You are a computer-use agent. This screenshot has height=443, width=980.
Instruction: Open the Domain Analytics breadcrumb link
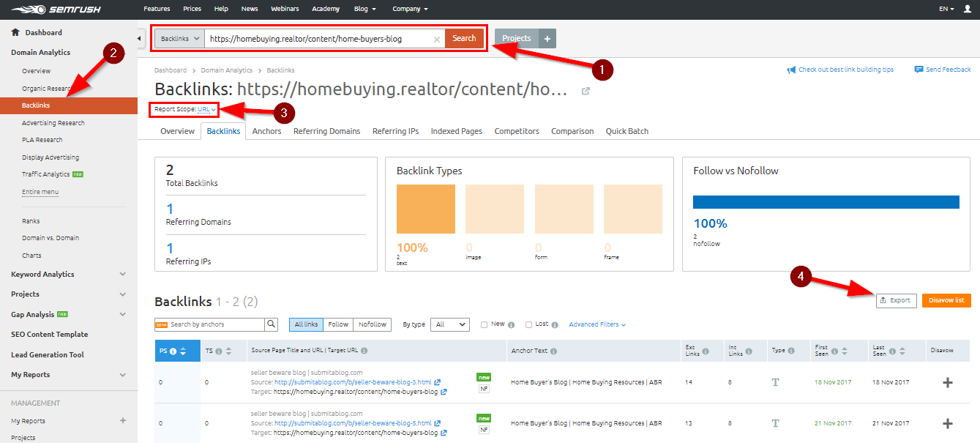(x=227, y=70)
